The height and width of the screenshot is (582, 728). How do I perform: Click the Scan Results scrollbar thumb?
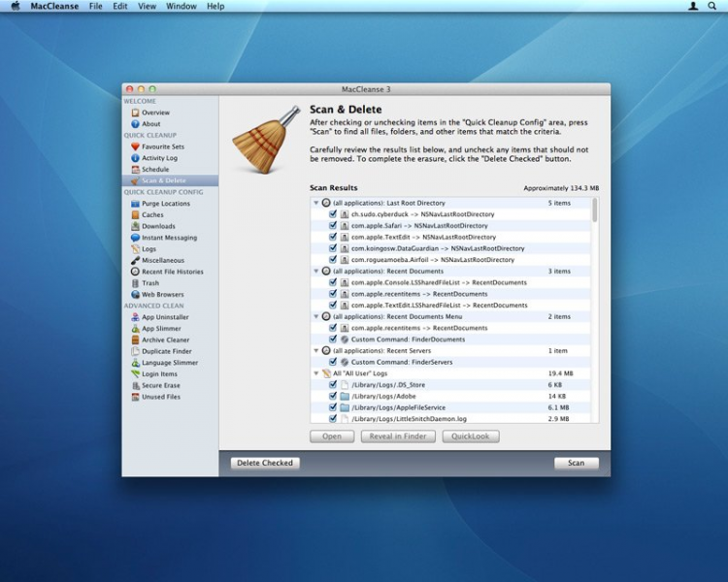pos(594,210)
